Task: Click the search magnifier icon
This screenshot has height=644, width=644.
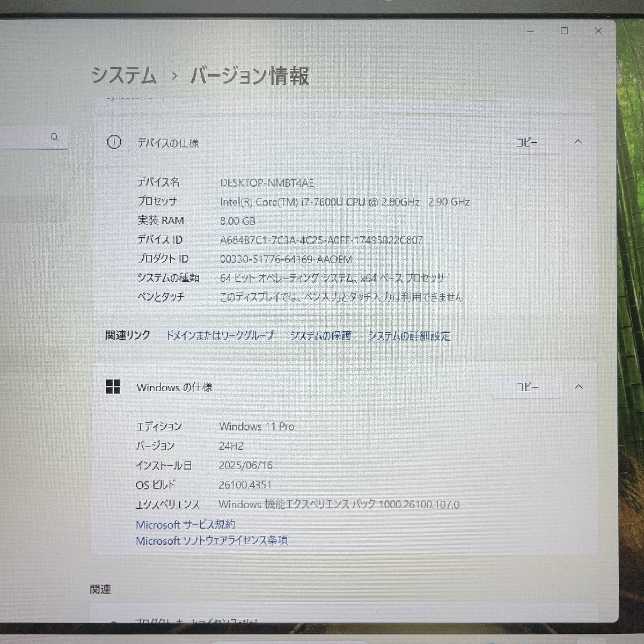Action: 54,137
